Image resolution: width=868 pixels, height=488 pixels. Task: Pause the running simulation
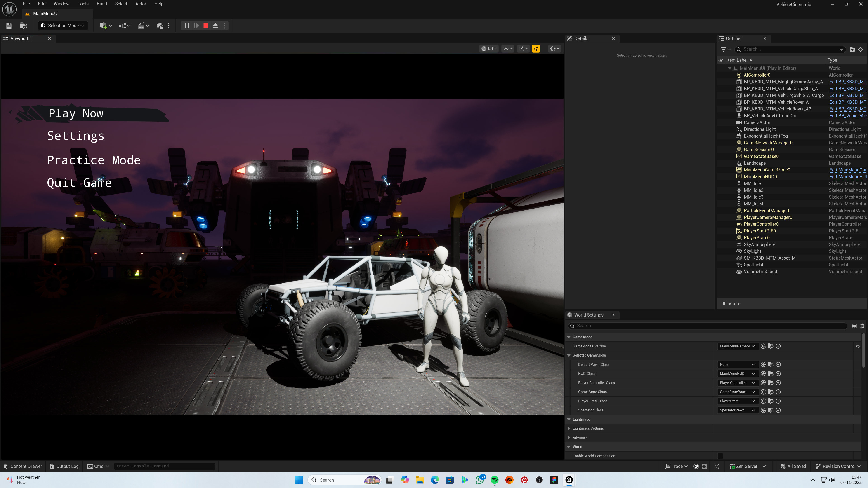pos(187,26)
